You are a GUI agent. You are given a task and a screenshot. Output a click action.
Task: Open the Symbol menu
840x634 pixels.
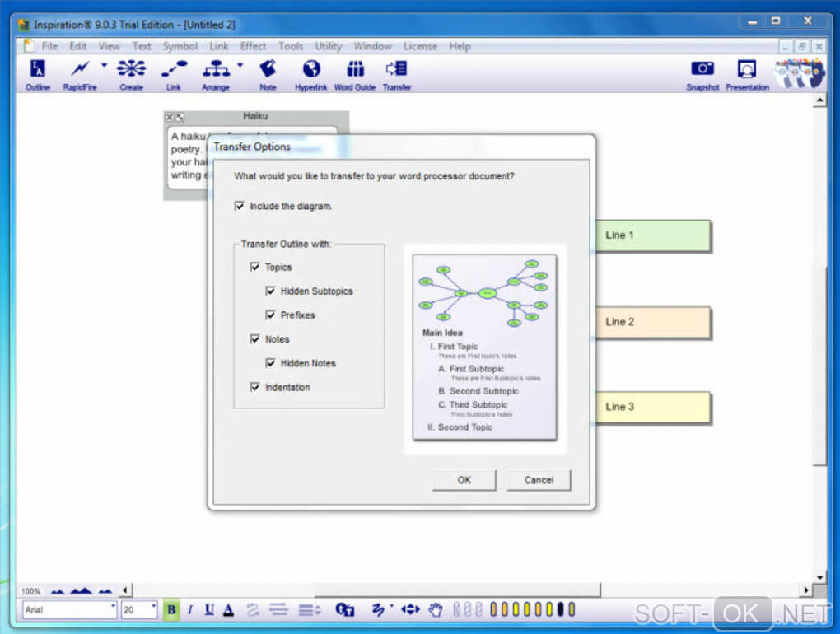click(180, 47)
